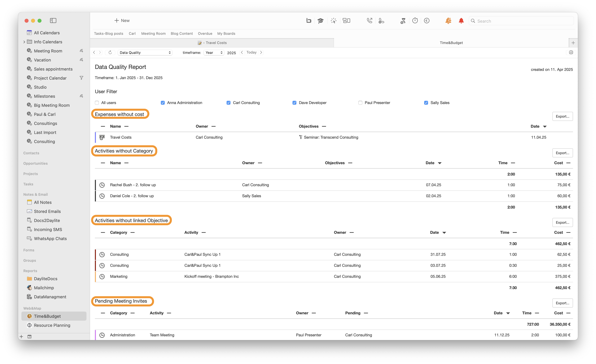Image resolution: width=596 pixels, height=364 pixels.
Task: Click the board layout toolbar icon
Action: [x=346, y=21]
